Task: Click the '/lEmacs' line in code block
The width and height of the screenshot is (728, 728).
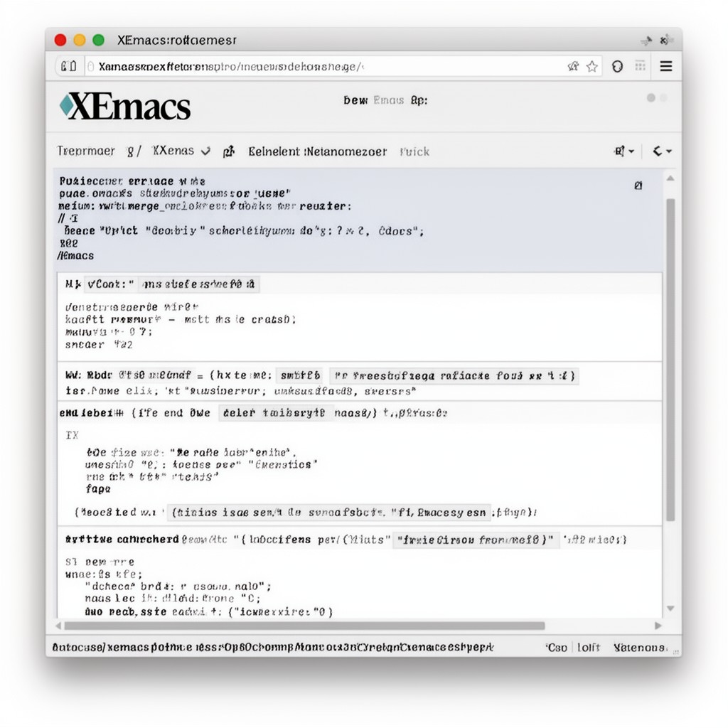Action: tap(75, 256)
